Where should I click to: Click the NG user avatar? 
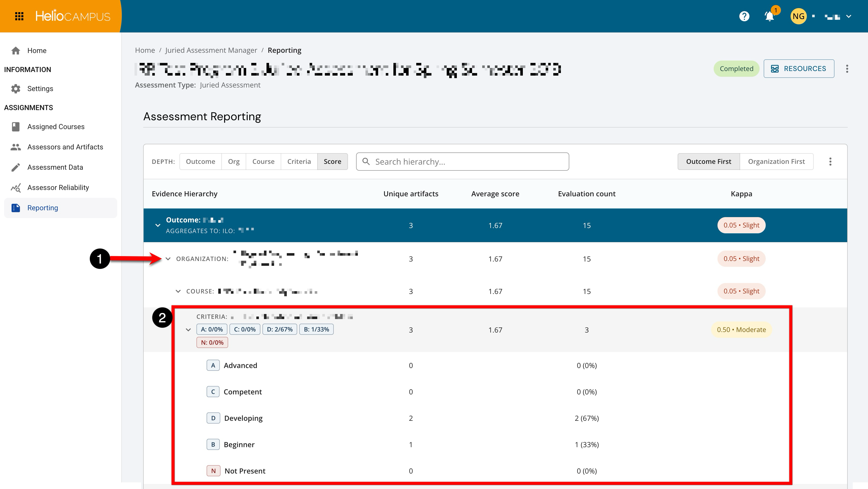(x=798, y=16)
